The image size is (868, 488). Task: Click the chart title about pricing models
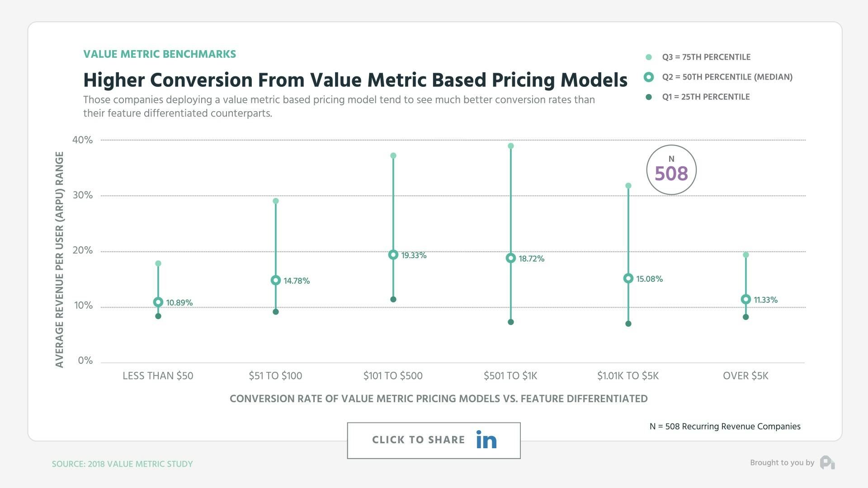click(355, 80)
